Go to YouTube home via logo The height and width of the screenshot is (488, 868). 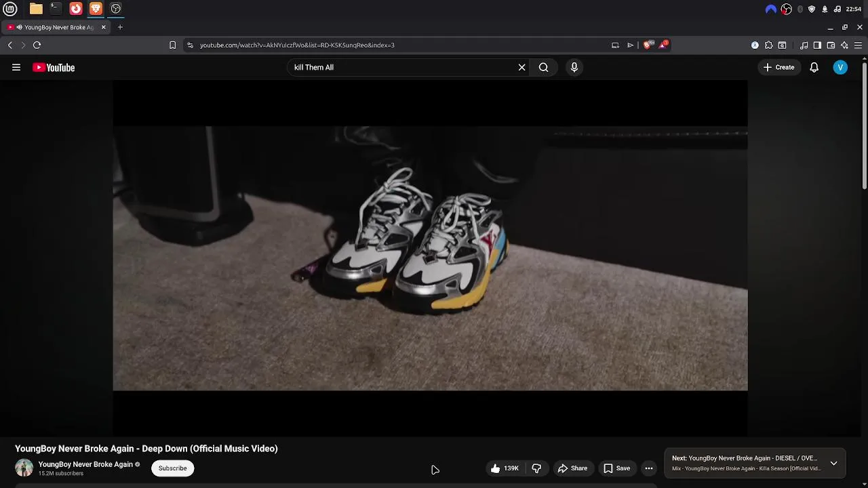[x=54, y=67]
